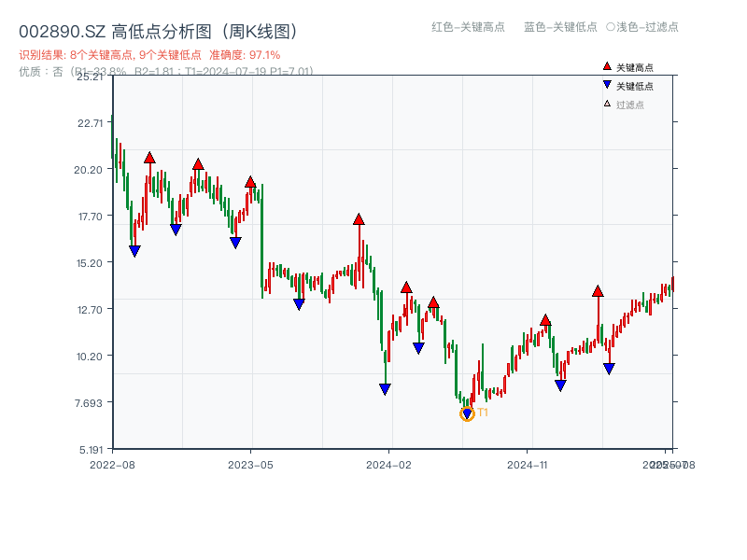Click the 关键高点 legend label text
747x560 pixels.
635,68
